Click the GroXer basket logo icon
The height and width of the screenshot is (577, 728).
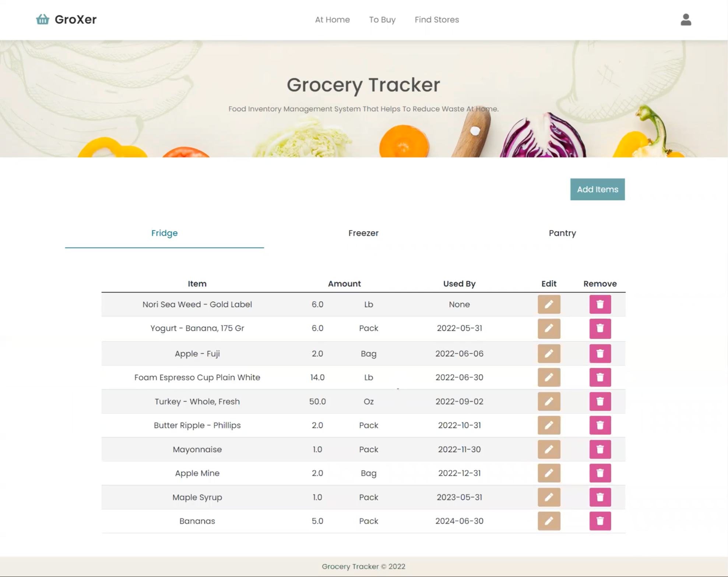[43, 19]
